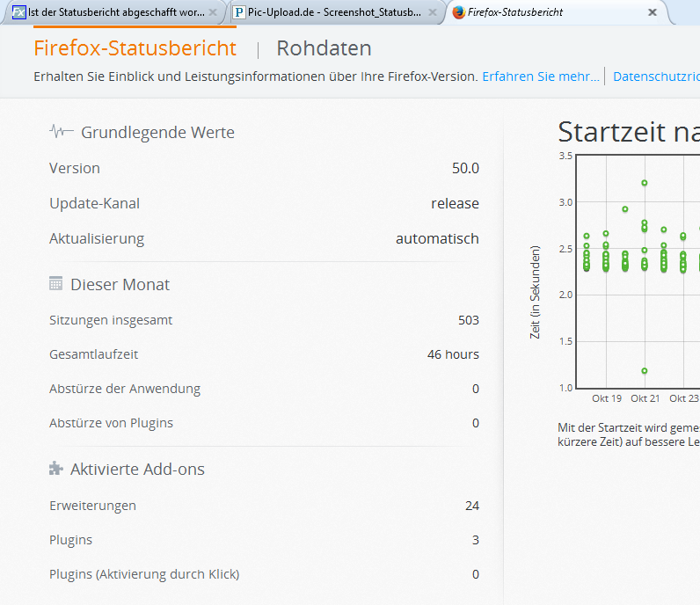Open the 'Erfahren Sie mehr' link
Image resolution: width=700 pixels, height=605 pixels.
pyautogui.click(x=540, y=77)
